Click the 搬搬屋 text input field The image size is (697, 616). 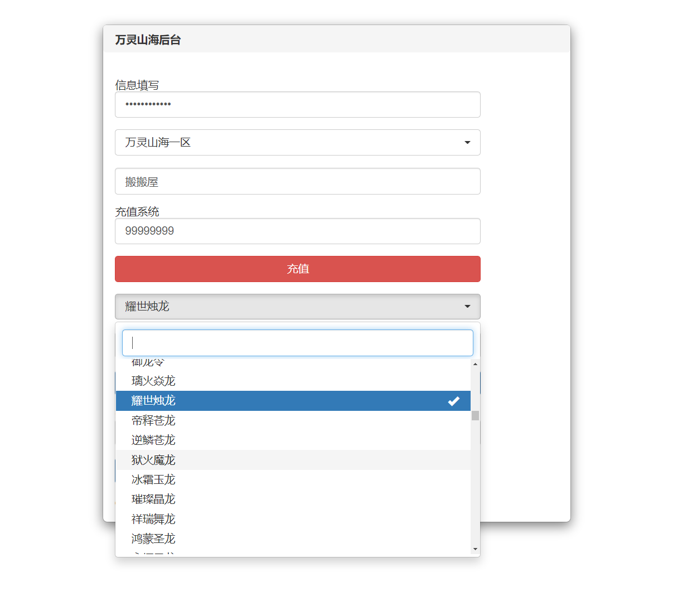click(297, 182)
